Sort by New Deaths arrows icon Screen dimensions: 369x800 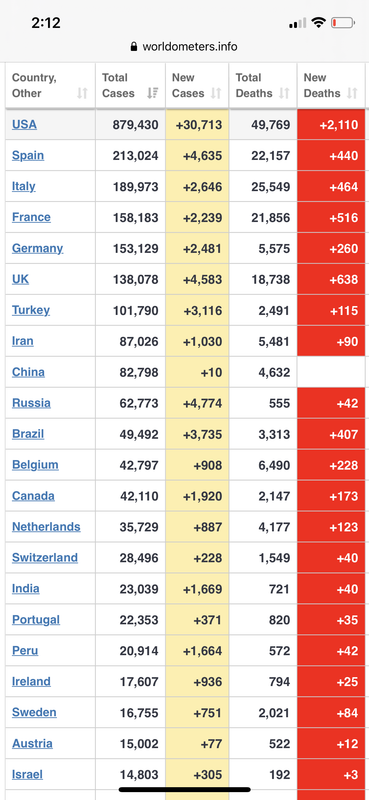(x=352, y=93)
